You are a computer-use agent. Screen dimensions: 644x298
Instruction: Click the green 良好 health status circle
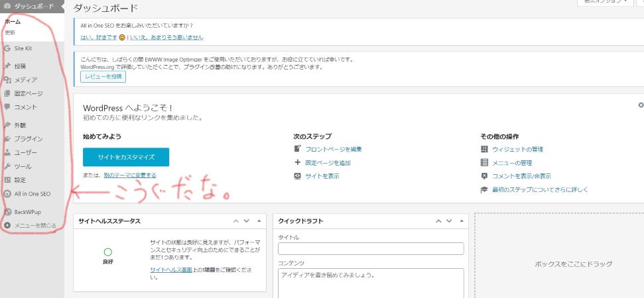[107, 252]
